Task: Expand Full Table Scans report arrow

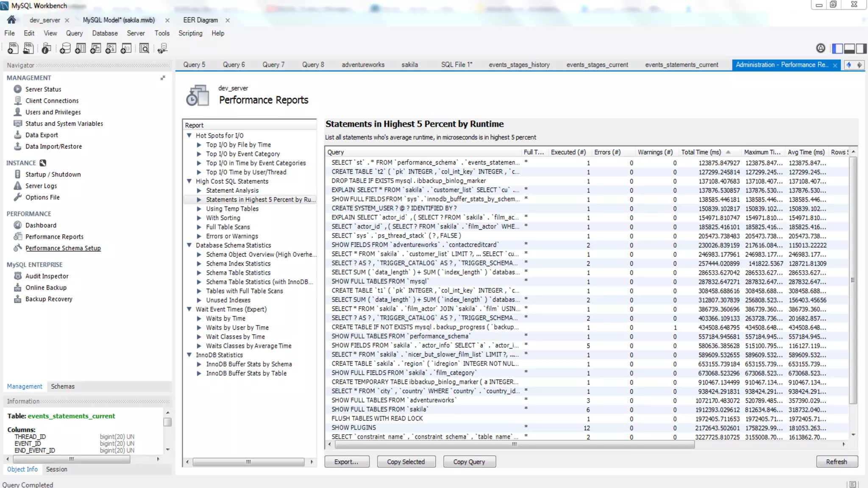Action: tap(199, 227)
